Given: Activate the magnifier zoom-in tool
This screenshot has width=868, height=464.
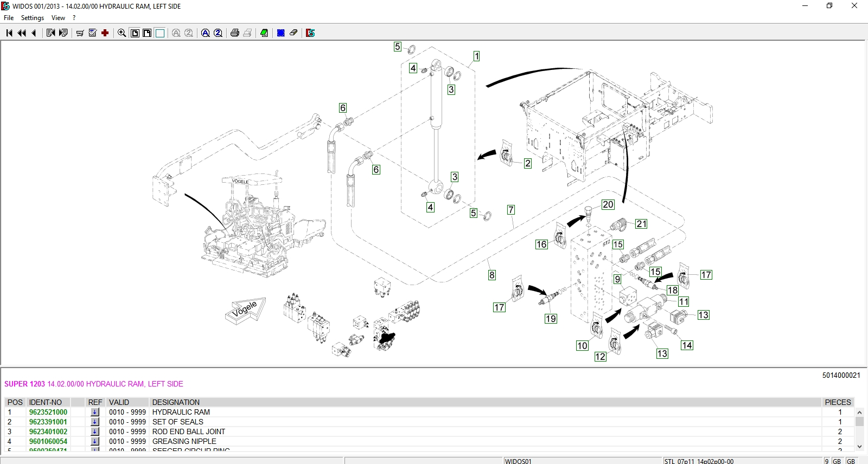Looking at the screenshot, I should [x=122, y=33].
